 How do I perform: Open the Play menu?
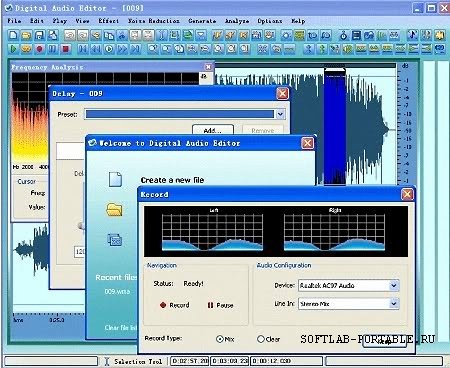pyautogui.click(x=60, y=21)
